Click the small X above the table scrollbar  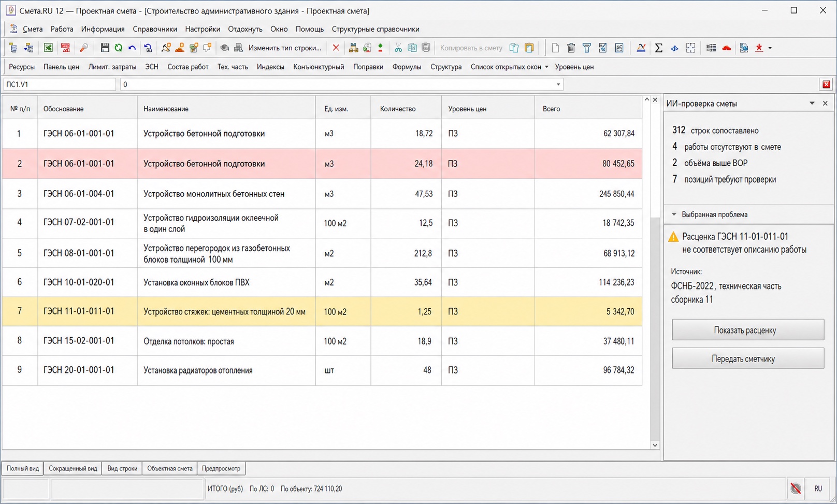pos(655,99)
